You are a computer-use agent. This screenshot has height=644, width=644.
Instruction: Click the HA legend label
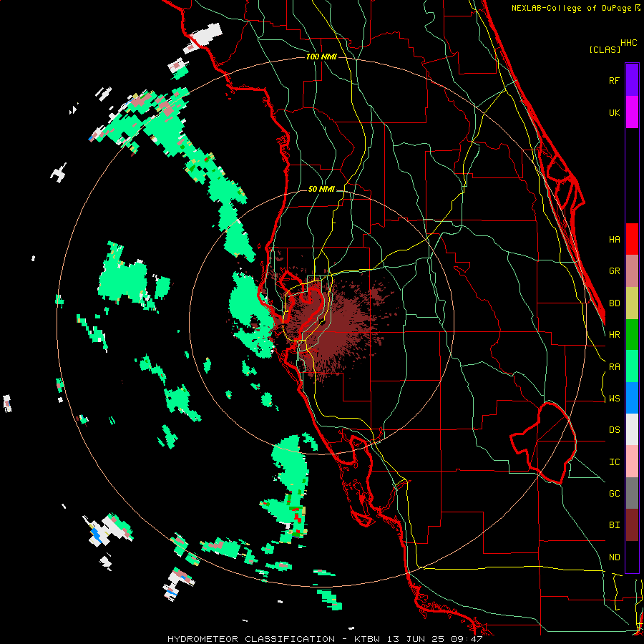(614, 239)
